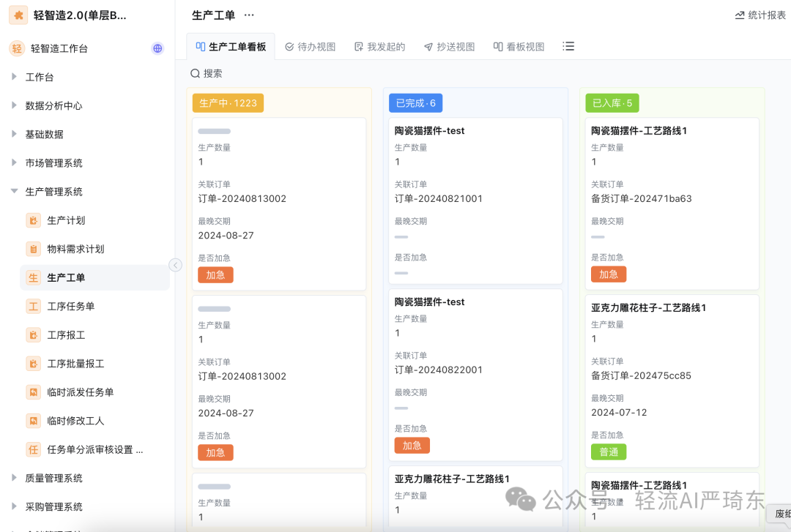Screen dimensions: 791x532
Task: Click the 任务单分派审核设置 icon
Action: pos(33,449)
